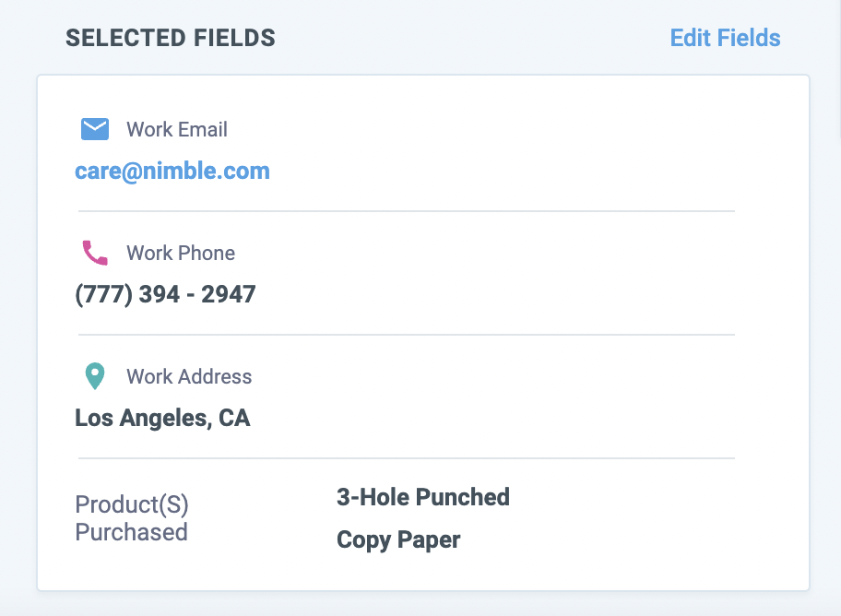The image size is (841, 616).
Task: Open the Edit Fields link
Action: coord(725,38)
